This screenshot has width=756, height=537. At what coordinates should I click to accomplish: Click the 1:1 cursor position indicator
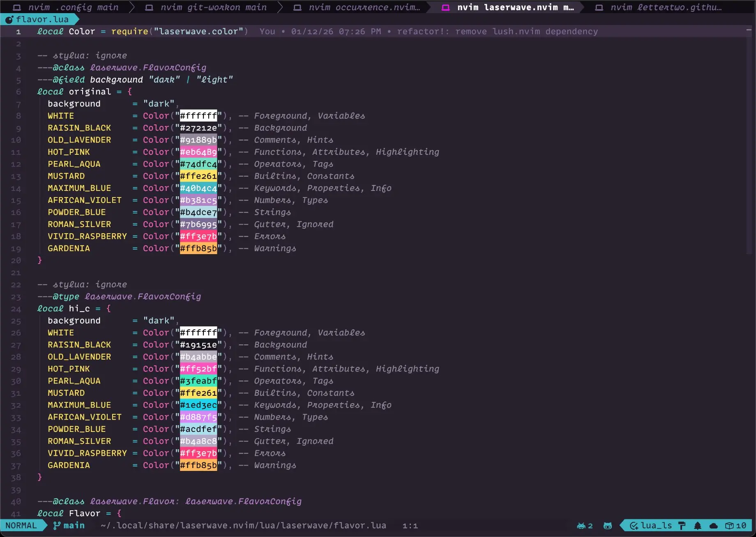tap(410, 526)
